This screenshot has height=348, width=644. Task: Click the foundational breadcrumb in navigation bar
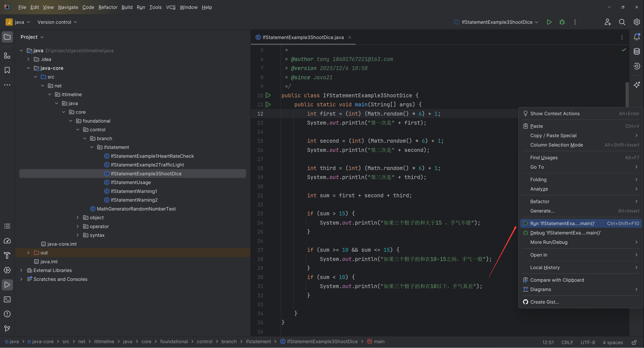(x=174, y=341)
